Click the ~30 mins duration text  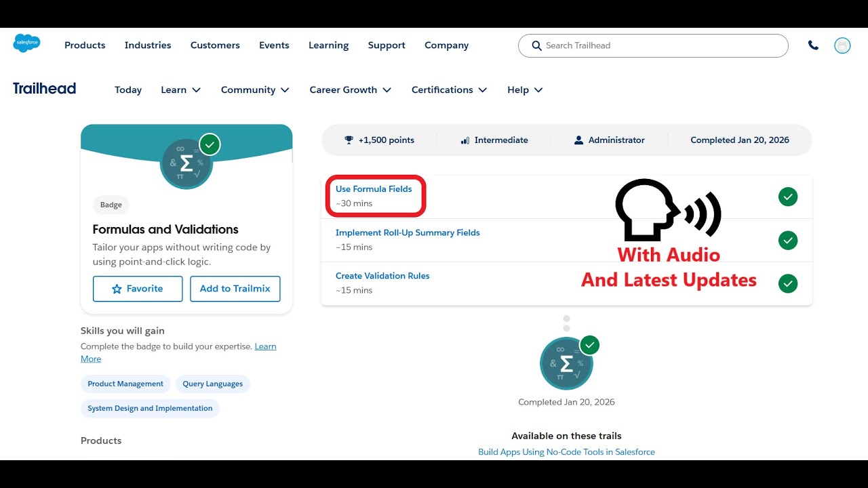point(354,203)
